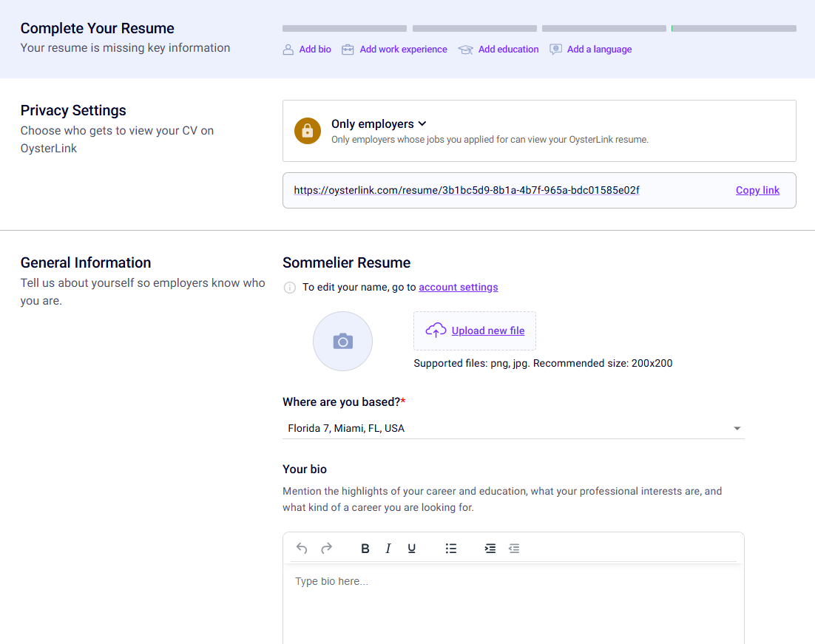
Task: Open the Add education link
Action: (x=508, y=50)
